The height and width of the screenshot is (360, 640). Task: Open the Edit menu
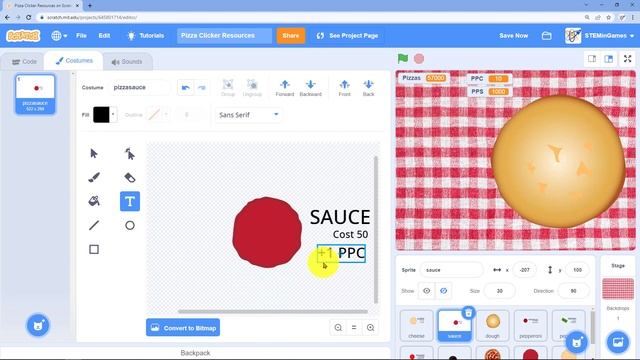point(104,36)
